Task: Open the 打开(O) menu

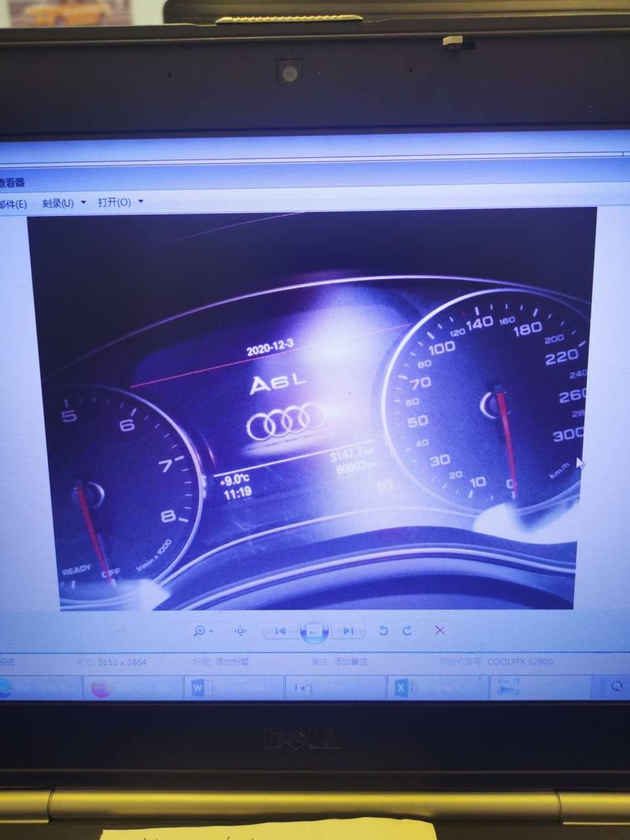Action: [114, 202]
